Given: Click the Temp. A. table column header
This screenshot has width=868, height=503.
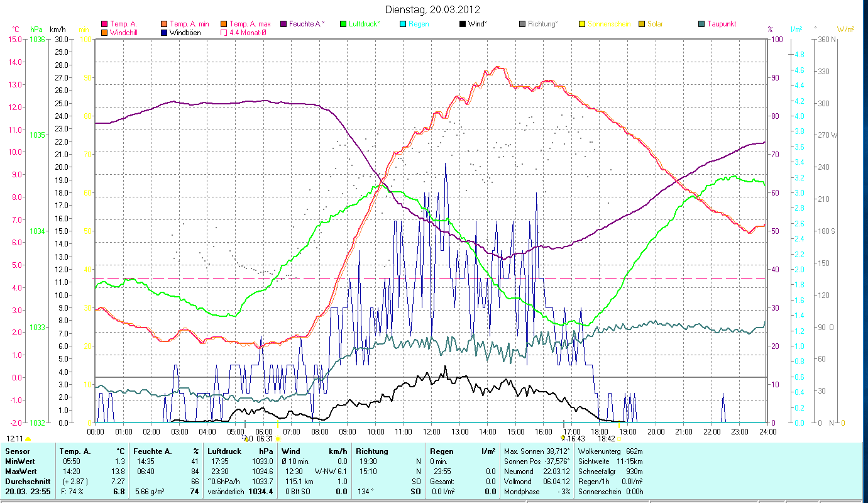Looking at the screenshot, I should [75, 451].
